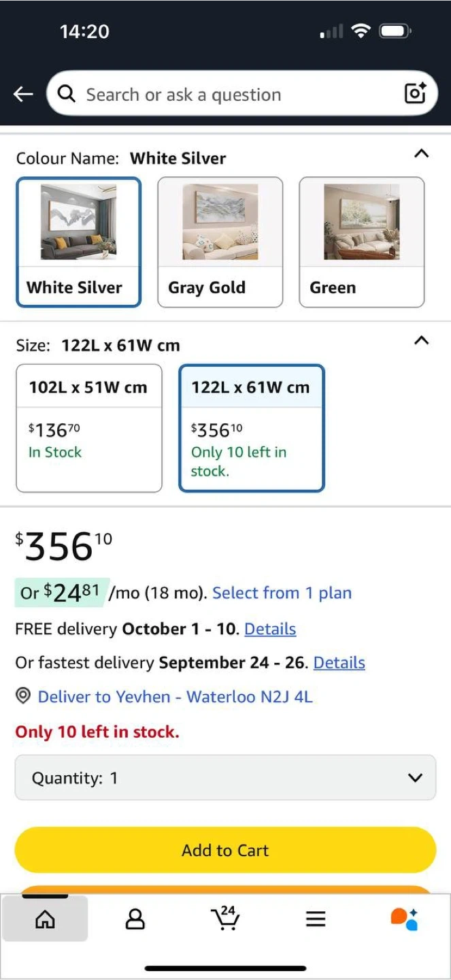Open Select from 1 plan link

282,593
